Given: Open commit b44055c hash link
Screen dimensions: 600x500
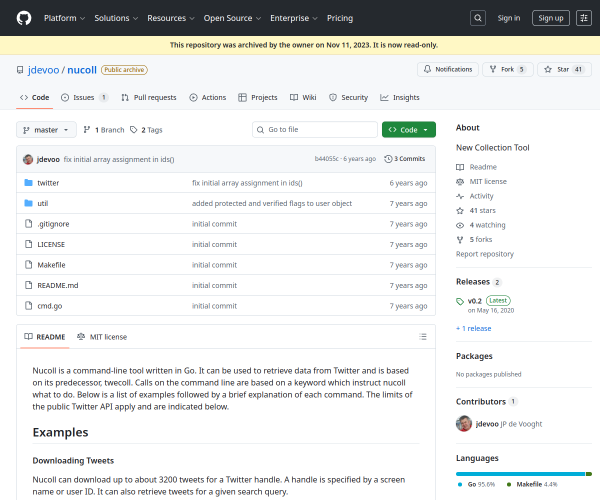Looking at the screenshot, I should coord(326,159).
